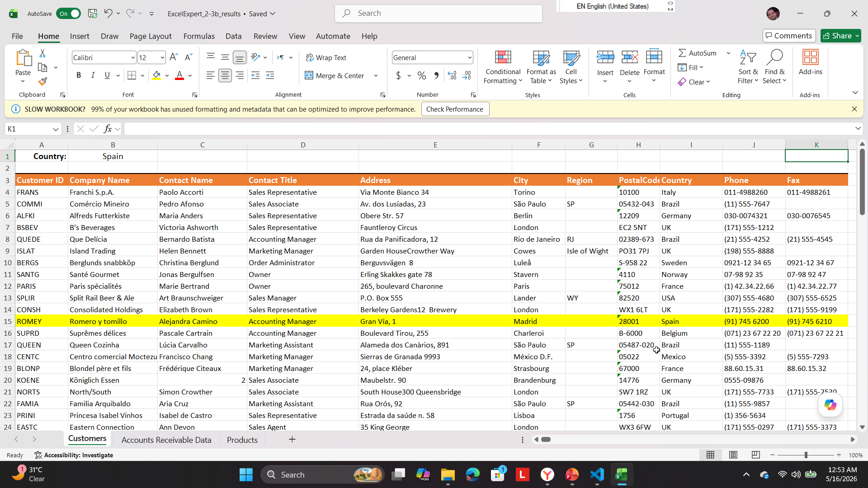The height and width of the screenshot is (488, 868).
Task: Click the Insert Function fx icon
Action: [108, 129]
